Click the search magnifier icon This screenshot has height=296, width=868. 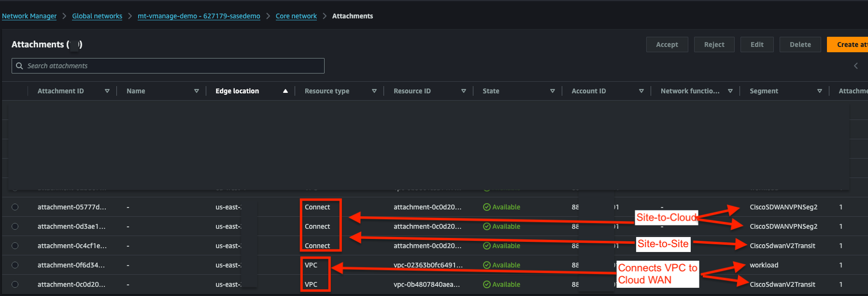19,66
